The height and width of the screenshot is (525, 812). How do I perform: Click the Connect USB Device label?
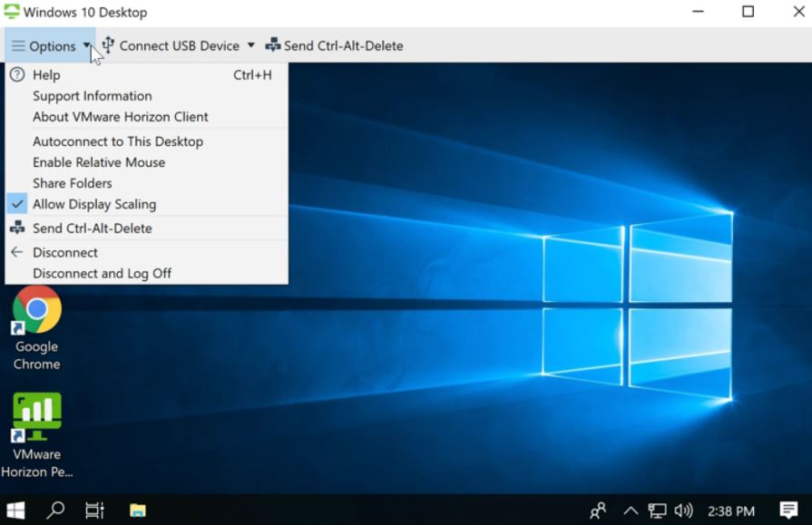pos(179,46)
